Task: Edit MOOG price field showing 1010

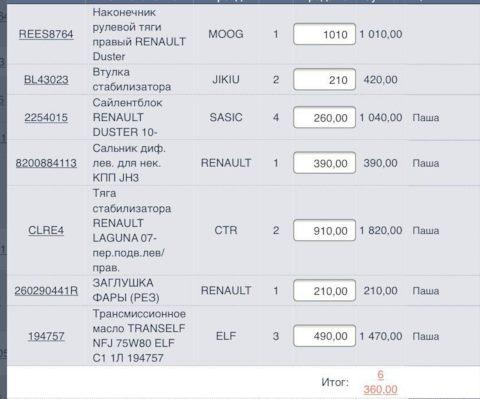Action: [324, 34]
